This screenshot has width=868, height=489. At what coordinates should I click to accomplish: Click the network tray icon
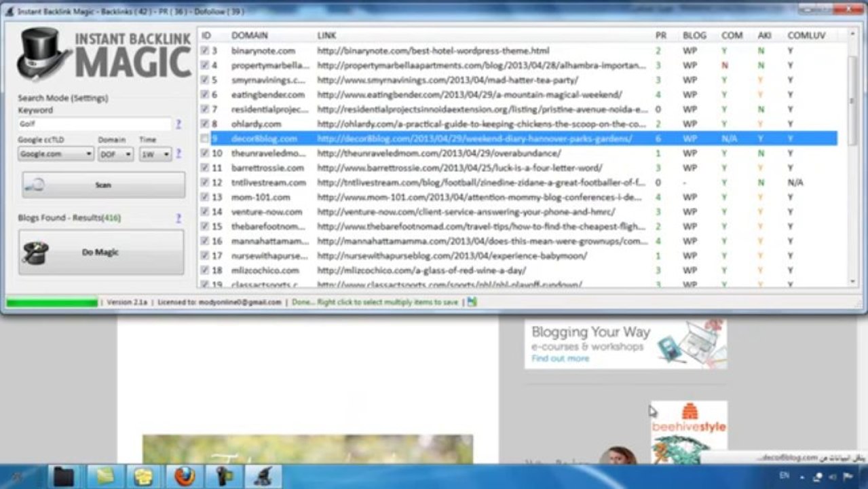click(x=816, y=477)
